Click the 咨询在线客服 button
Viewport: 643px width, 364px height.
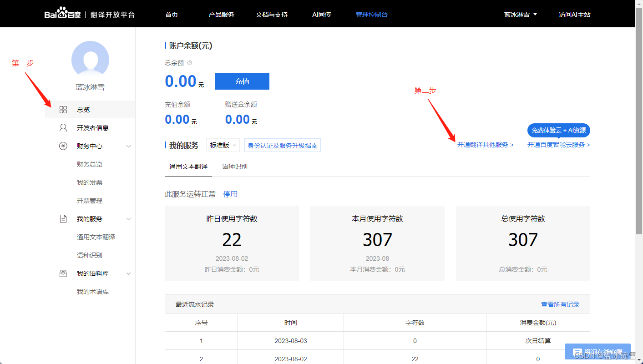pos(597,352)
